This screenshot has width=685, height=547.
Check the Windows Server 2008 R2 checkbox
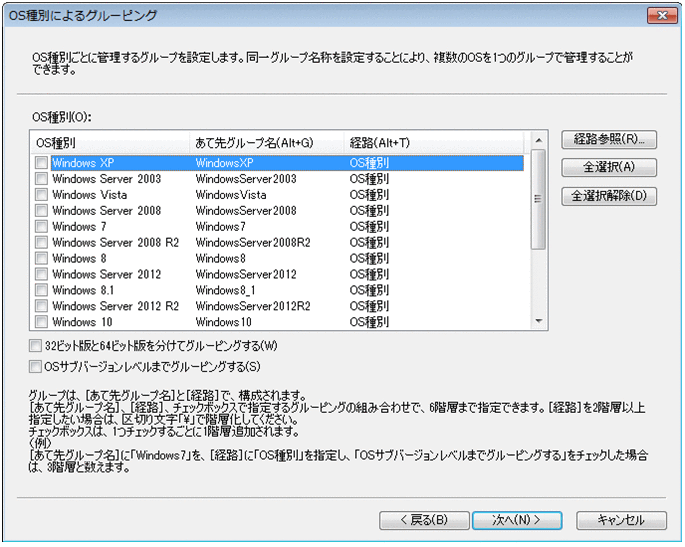(x=42, y=242)
